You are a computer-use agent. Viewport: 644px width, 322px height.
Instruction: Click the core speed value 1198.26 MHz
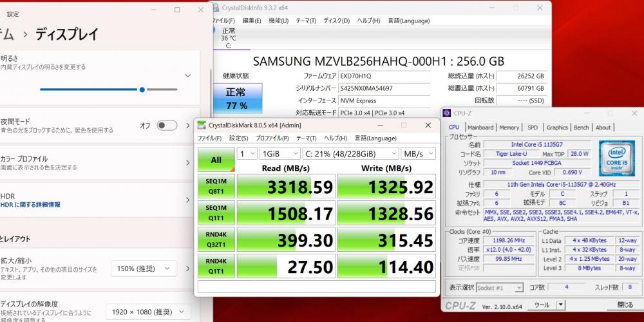(x=508, y=241)
